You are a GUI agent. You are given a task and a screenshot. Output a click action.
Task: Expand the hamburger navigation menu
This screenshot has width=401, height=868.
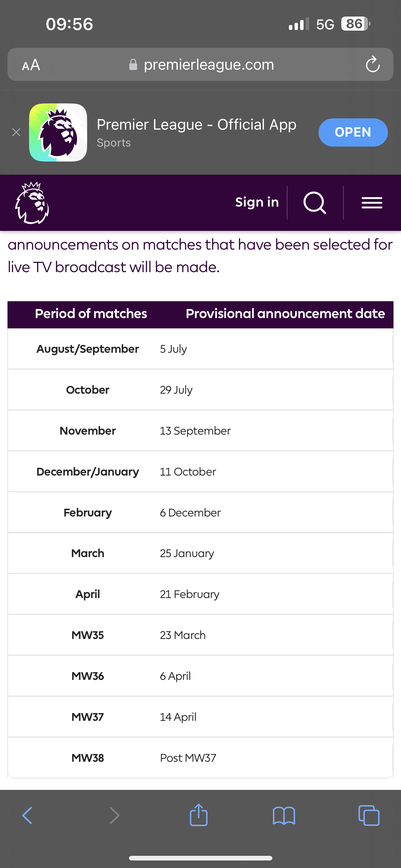pyautogui.click(x=372, y=203)
